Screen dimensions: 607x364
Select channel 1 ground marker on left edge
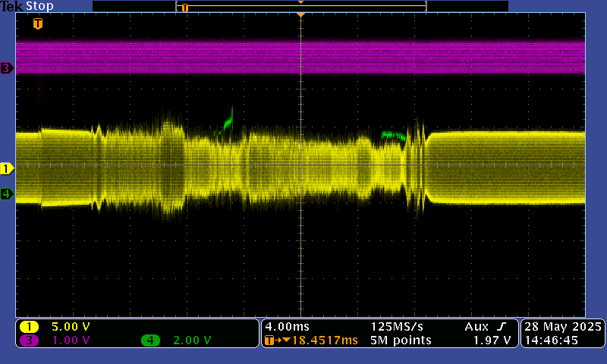tap(7, 168)
